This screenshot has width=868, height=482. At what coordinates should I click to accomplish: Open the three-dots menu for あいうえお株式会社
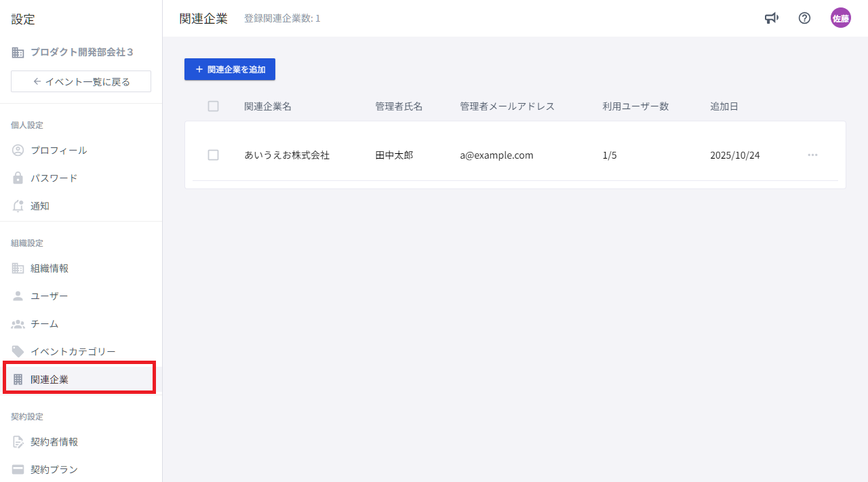coord(812,155)
